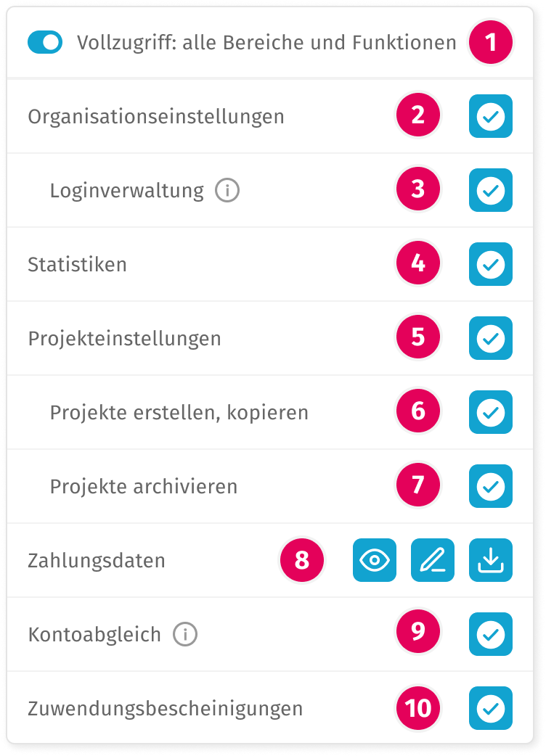The image size is (546, 756).
Task: Click the red number 10 badge
Action: 418,708
